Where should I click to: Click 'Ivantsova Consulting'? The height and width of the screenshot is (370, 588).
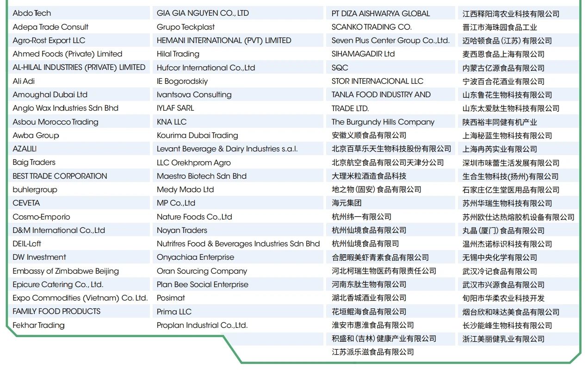(x=194, y=94)
